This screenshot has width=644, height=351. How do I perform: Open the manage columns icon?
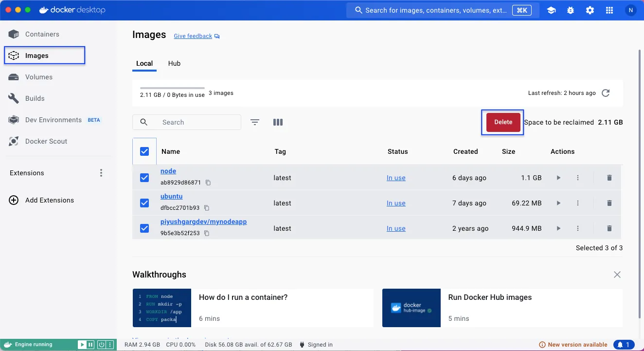(x=278, y=122)
